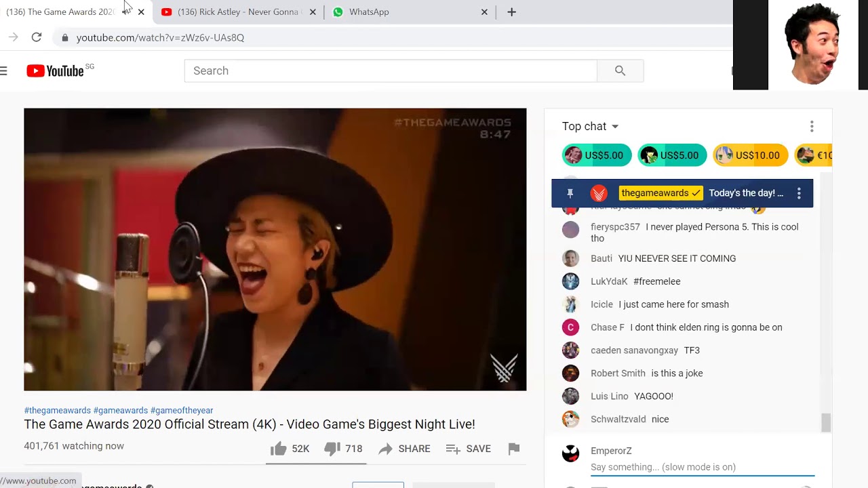The width and height of the screenshot is (868, 488).
Task: Switch to Rick Astley YouTube tab
Action: (x=239, y=12)
